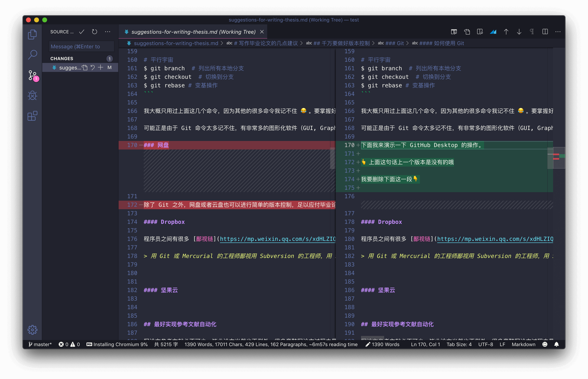Screen dimensions: 588x379
Task: Open source control More Actions menu
Action: click(108, 32)
